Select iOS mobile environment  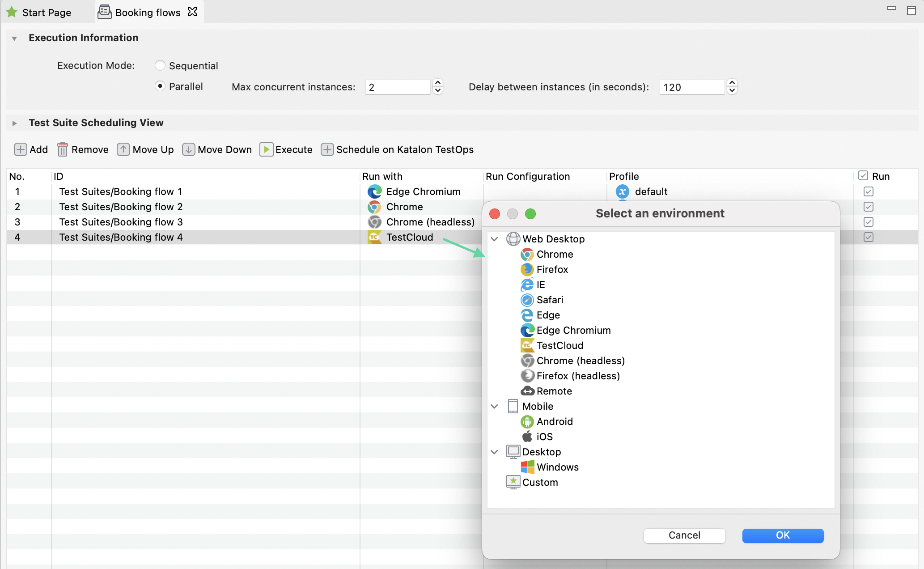[x=544, y=436]
